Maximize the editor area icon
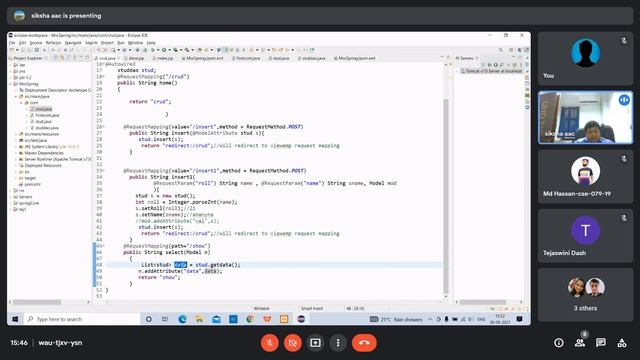This screenshot has width=640, height=360. 448,58
